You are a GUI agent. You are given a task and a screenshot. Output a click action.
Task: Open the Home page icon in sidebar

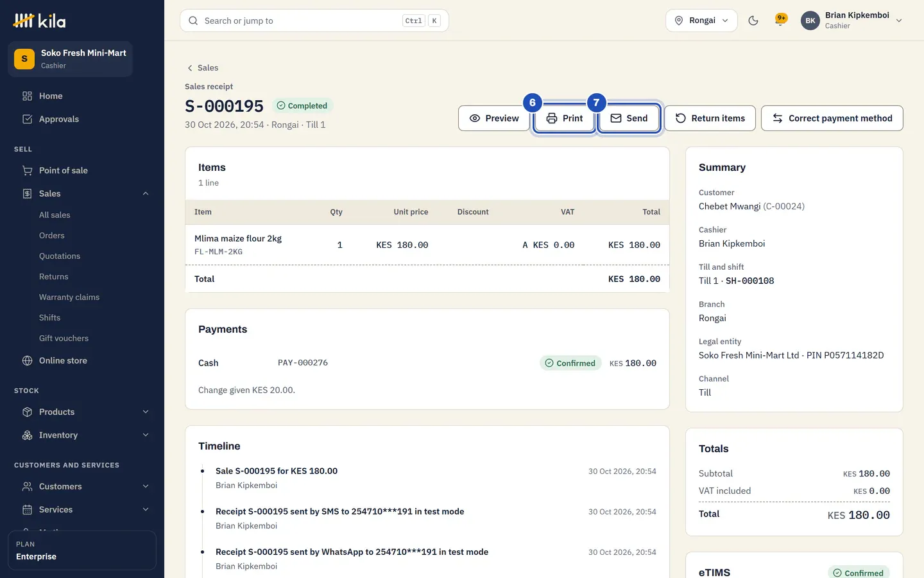(x=27, y=96)
